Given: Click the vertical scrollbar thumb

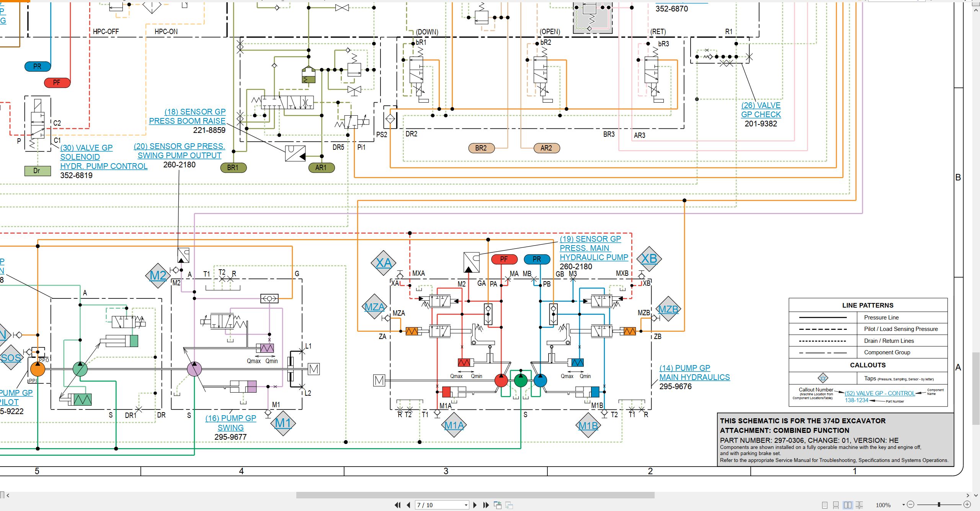Looking at the screenshot, I should tap(976, 388).
